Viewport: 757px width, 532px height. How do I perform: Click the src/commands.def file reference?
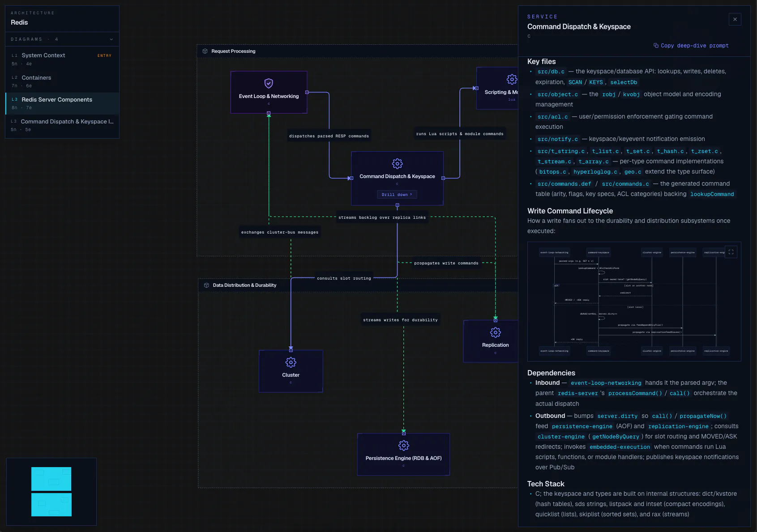(x=565, y=184)
